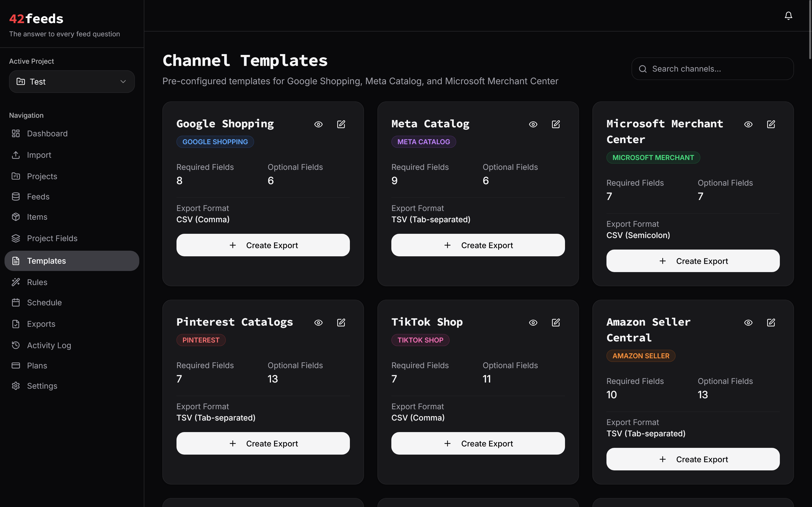Open the notifications bell

coord(788,15)
